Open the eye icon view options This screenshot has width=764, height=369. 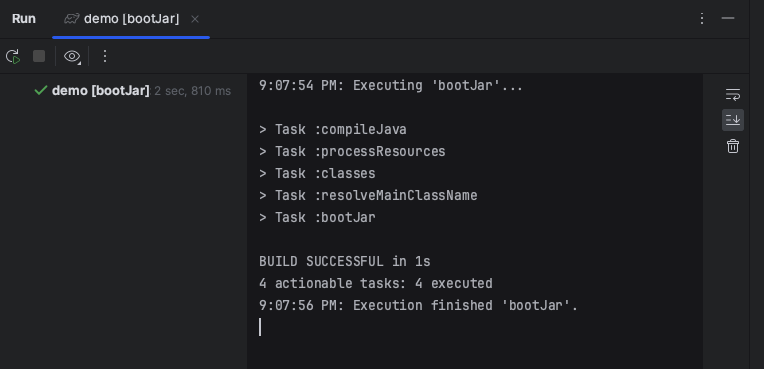[72, 57]
